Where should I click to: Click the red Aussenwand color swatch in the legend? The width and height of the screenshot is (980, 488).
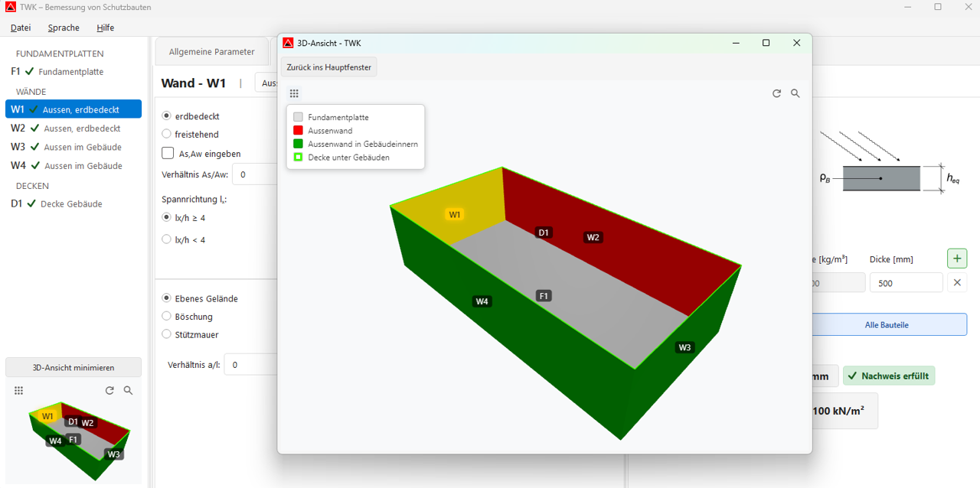[296, 129]
